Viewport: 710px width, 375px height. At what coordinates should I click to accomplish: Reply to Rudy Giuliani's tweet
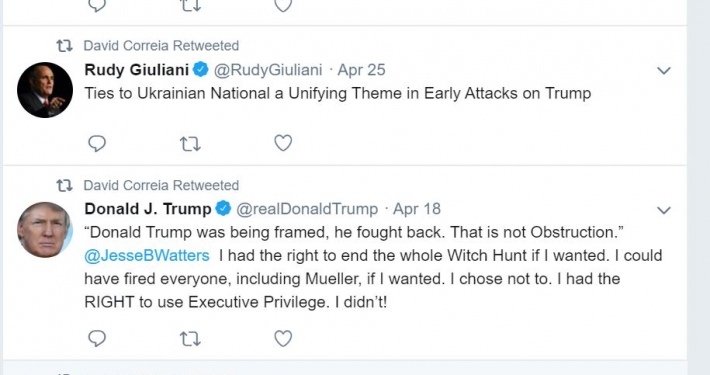click(x=97, y=144)
